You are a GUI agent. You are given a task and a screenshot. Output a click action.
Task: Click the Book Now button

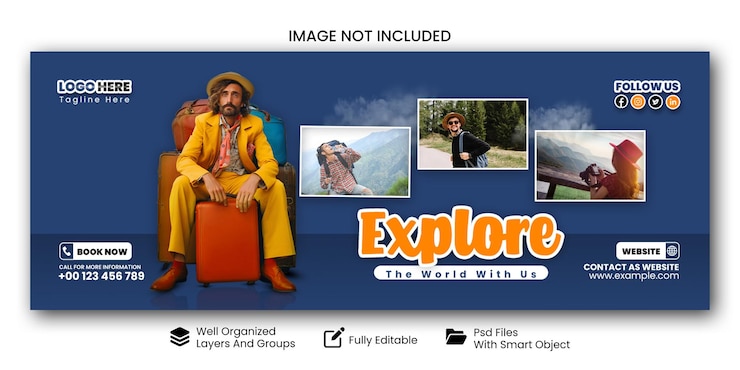(x=96, y=251)
